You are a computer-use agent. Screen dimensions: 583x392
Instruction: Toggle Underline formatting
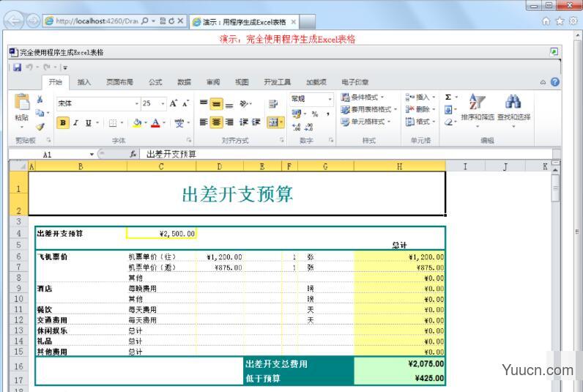88,123
